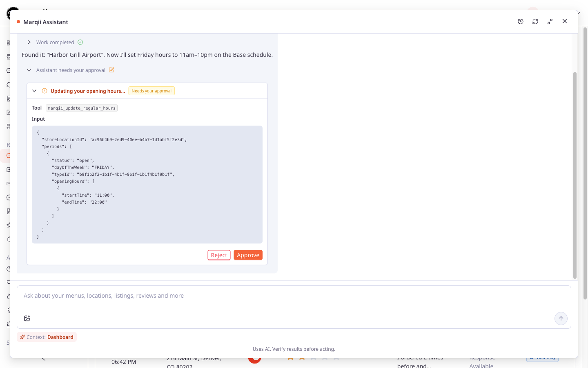This screenshot has width=588, height=368.
Task: Click the Uses AI verify results disclaimer
Action: pyautogui.click(x=294, y=349)
